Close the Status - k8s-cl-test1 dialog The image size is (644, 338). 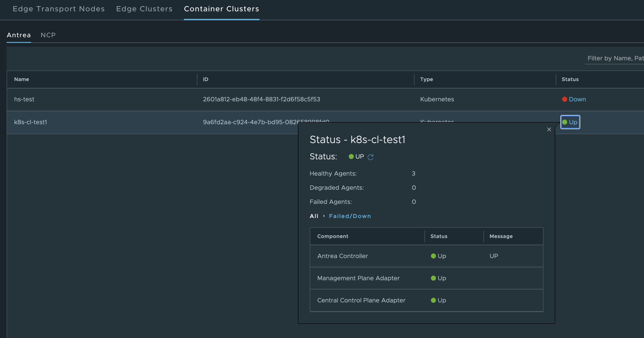[x=549, y=129]
